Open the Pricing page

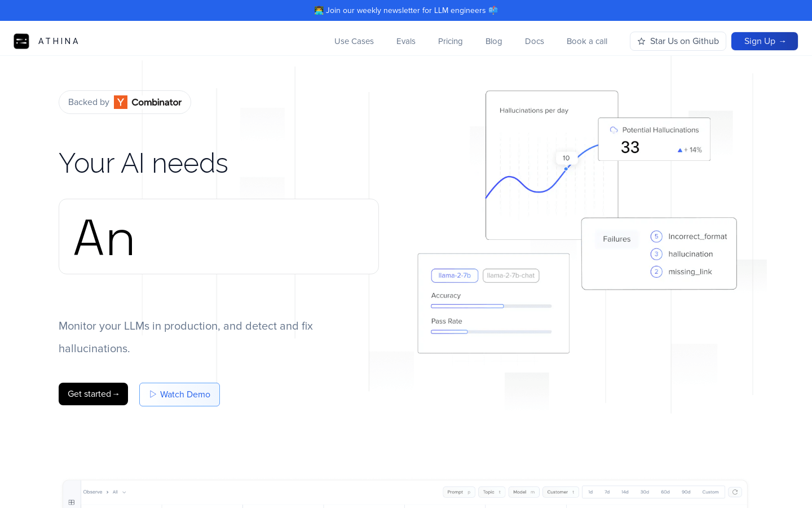451,41
